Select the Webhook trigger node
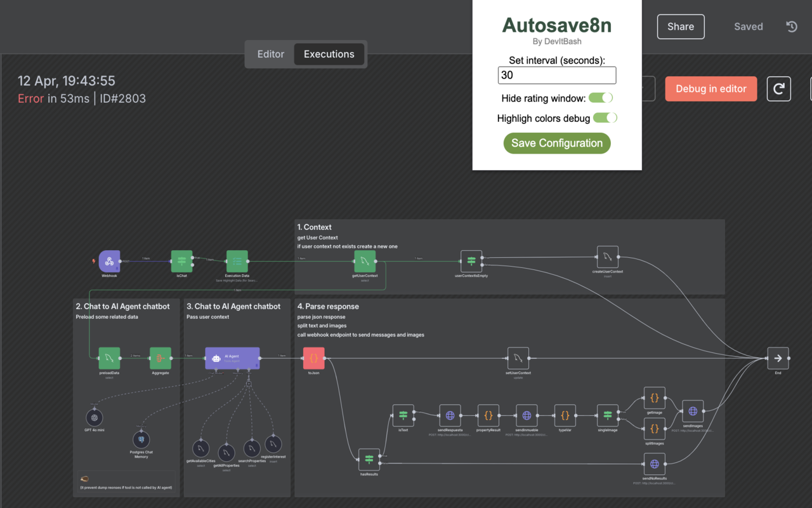812x508 pixels. (108, 262)
